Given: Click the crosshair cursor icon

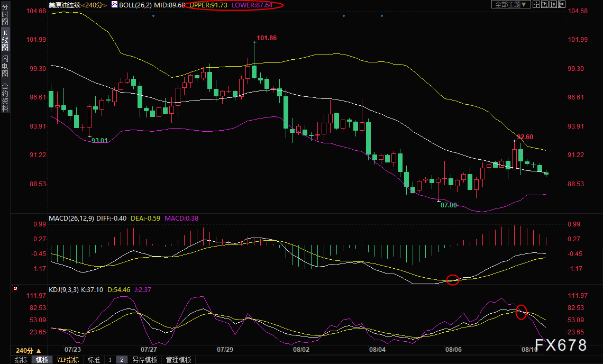Looking at the screenshot, I should click(x=536, y=5).
